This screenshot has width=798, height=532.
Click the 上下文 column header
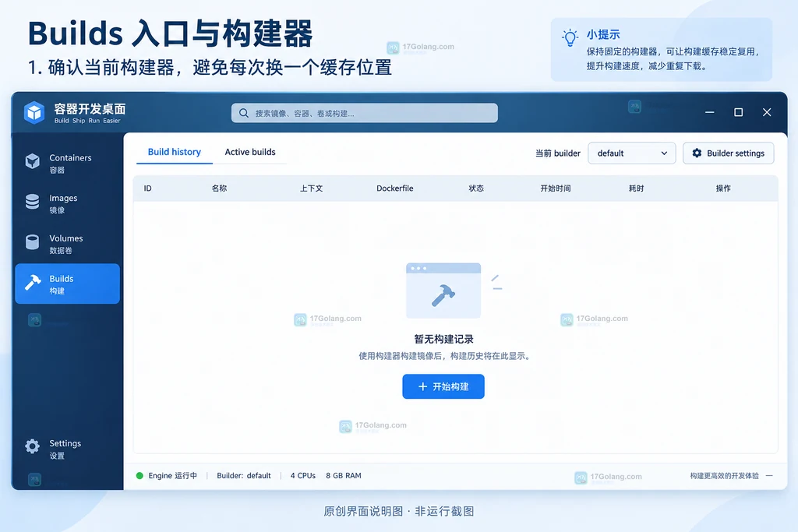pyautogui.click(x=311, y=188)
